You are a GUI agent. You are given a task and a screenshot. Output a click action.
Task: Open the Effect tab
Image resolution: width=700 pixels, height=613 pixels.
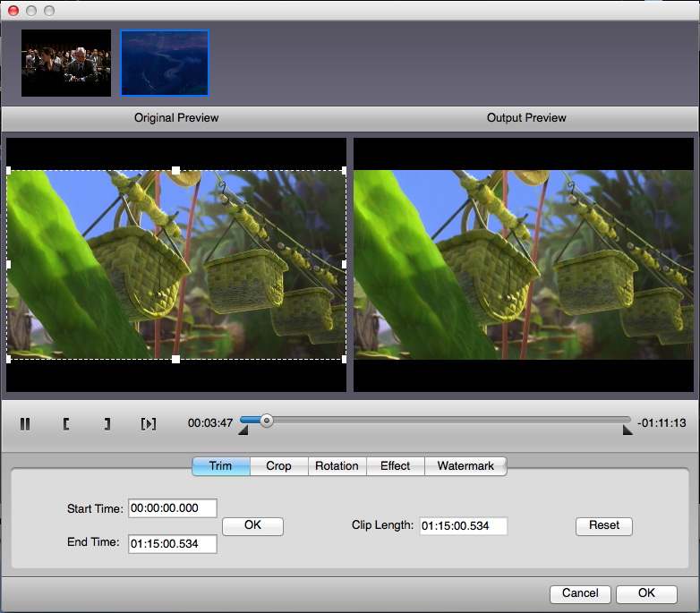(x=395, y=466)
